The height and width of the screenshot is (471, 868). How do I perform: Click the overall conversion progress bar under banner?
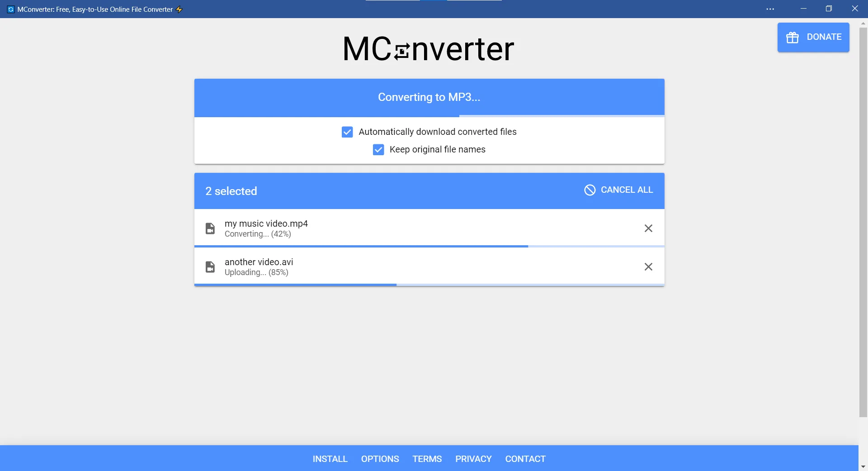[429, 116]
